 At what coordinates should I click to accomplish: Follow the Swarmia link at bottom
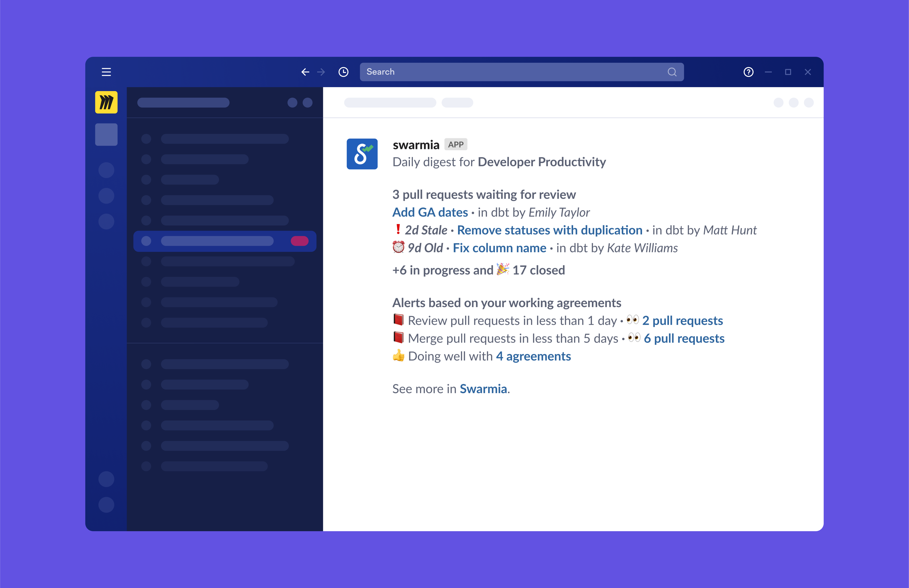tap(483, 389)
